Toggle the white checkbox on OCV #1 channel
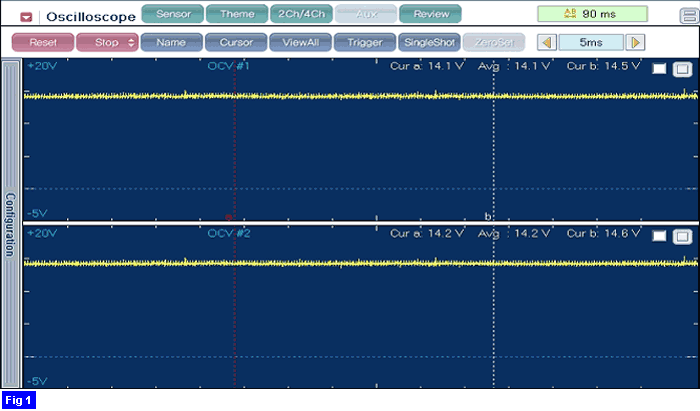This screenshot has height=411, width=700. [x=658, y=69]
